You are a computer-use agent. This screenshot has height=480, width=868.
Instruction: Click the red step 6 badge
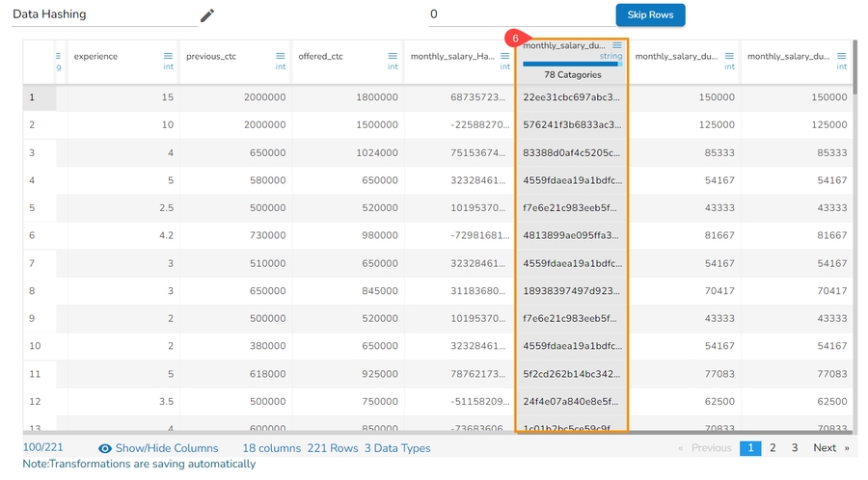coord(515,38)
